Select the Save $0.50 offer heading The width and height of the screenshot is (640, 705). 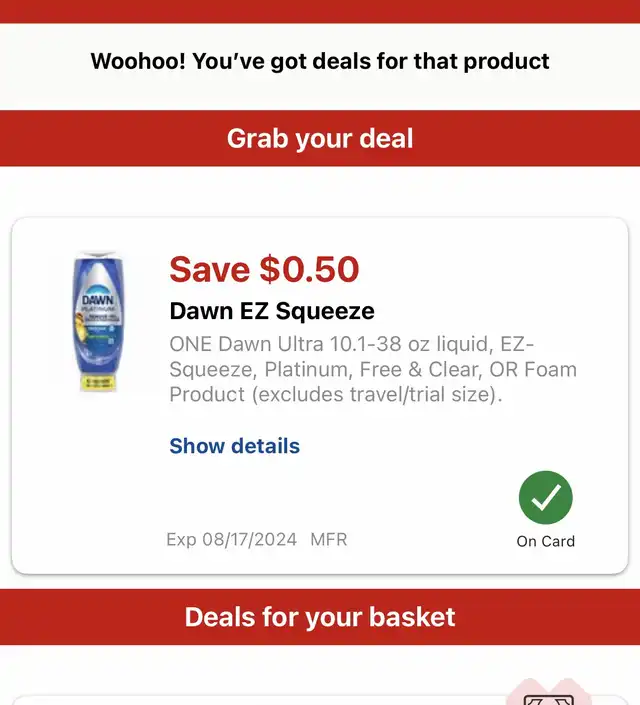(x=264, y=269)
